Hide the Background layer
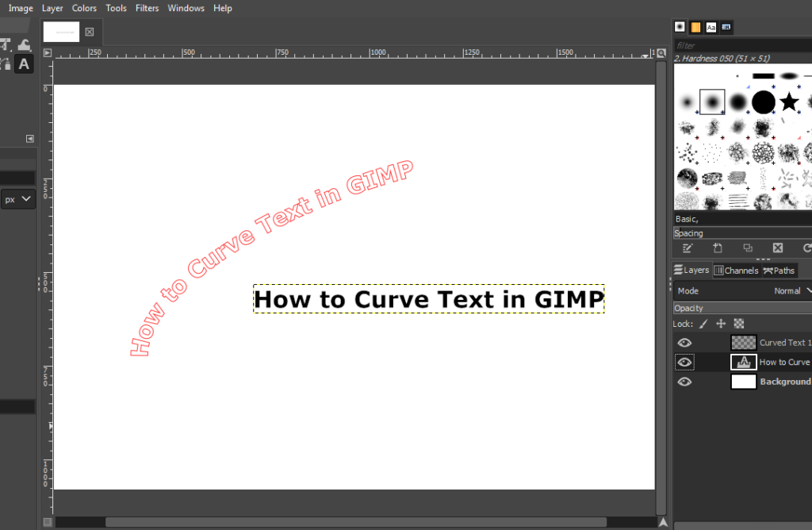Image resolution: width=812 pixels, height=530 pixels. 684,381
